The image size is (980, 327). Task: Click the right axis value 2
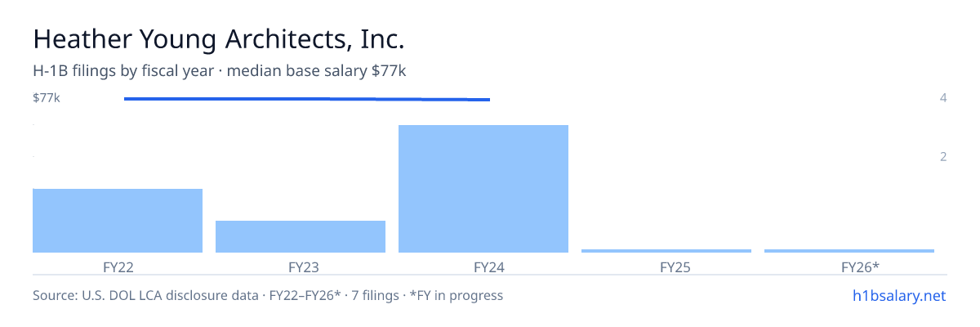pos(943,156)
